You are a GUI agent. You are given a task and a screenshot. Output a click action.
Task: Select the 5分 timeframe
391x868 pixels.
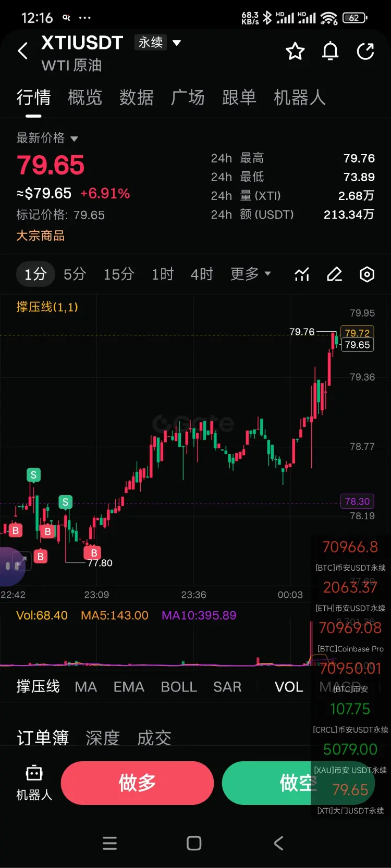(x=75, y=274)
